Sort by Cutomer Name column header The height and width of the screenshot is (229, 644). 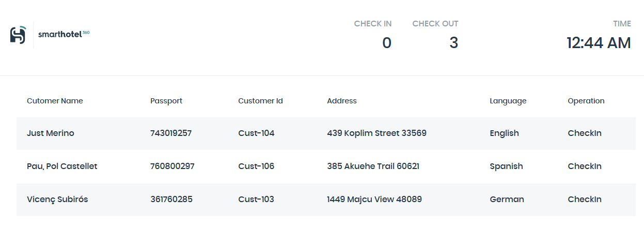(x=55, y=101)
